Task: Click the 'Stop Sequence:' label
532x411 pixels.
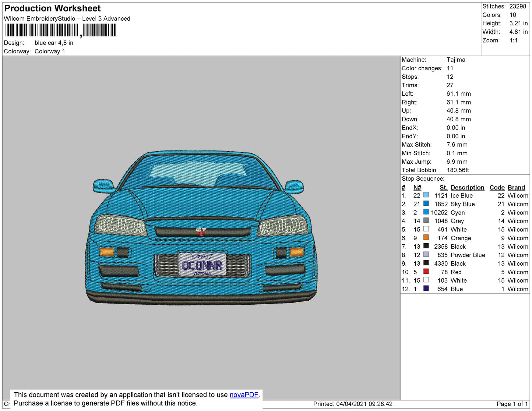Action: 423,178
